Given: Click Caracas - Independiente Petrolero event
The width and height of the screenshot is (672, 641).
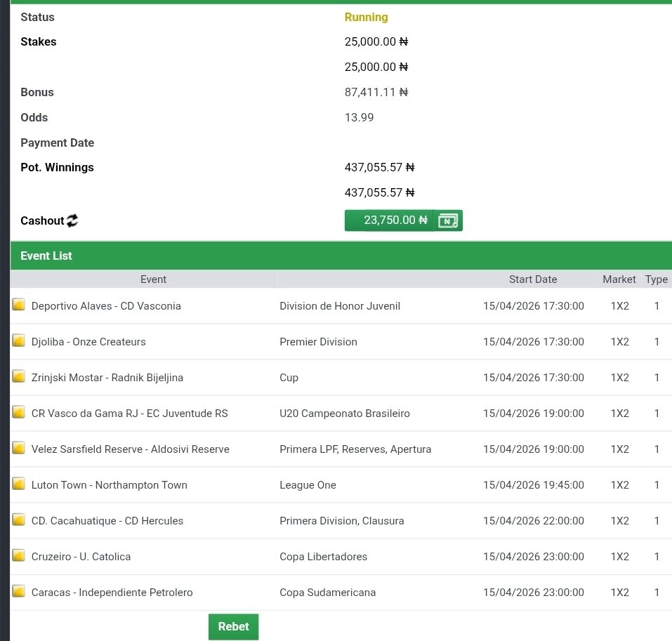Looking at the screenshot, I should 112,592.
